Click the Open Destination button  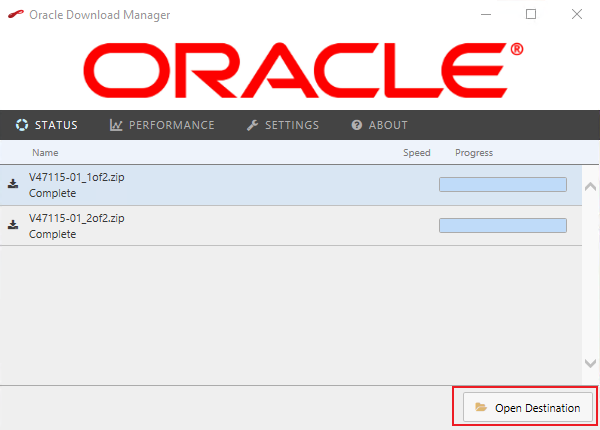click(528, 407)
